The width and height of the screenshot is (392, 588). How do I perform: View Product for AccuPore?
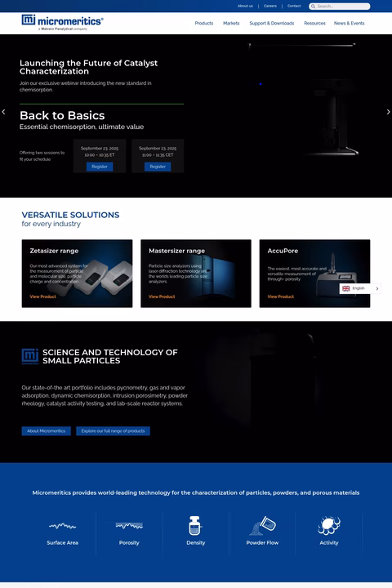click(281, 296)
